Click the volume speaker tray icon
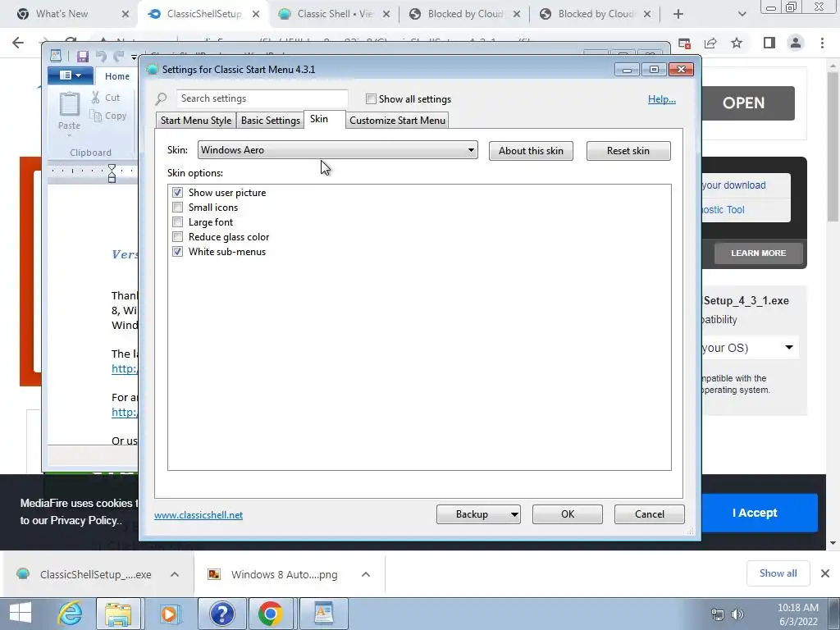 click(x=737, y=614)
